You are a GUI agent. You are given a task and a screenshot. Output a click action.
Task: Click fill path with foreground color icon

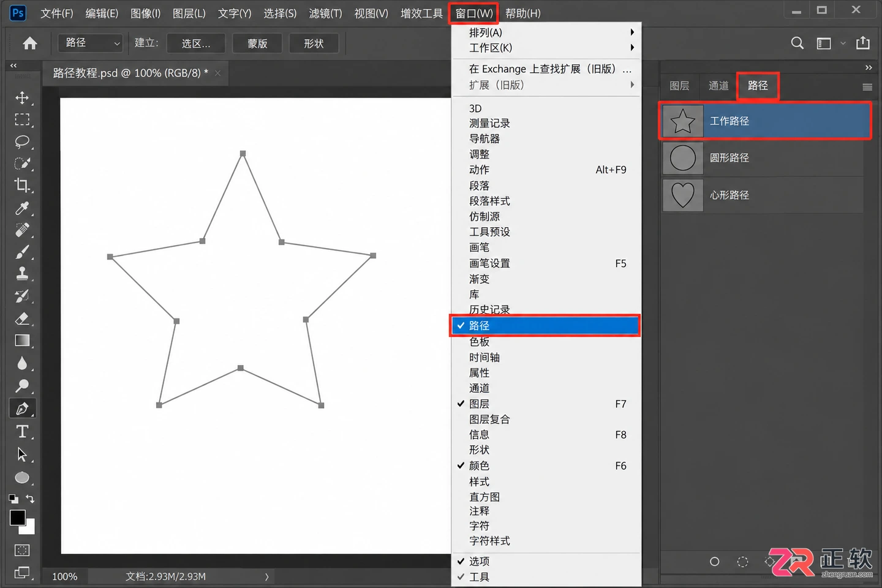pyautogui.click(x=714, y=562)
